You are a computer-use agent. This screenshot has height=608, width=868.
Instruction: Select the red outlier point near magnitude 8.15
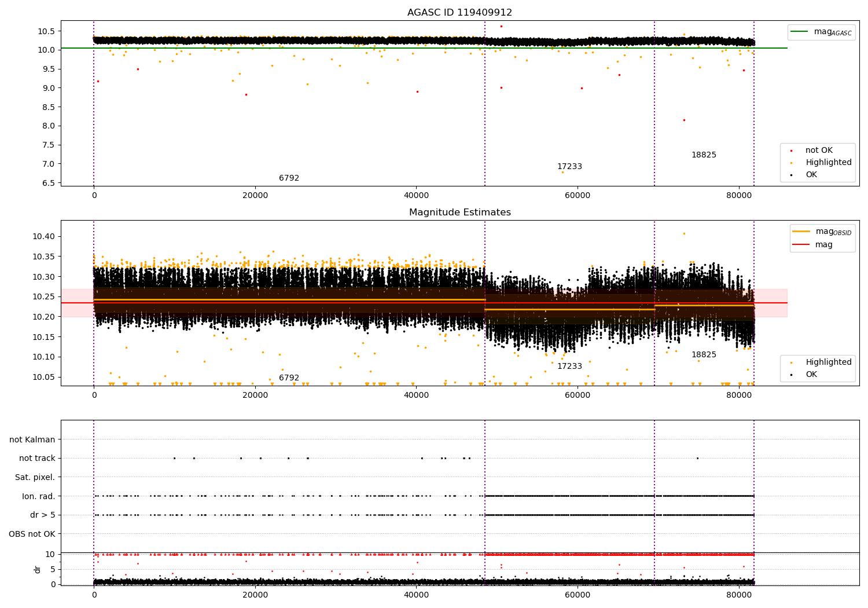point(683,120)
